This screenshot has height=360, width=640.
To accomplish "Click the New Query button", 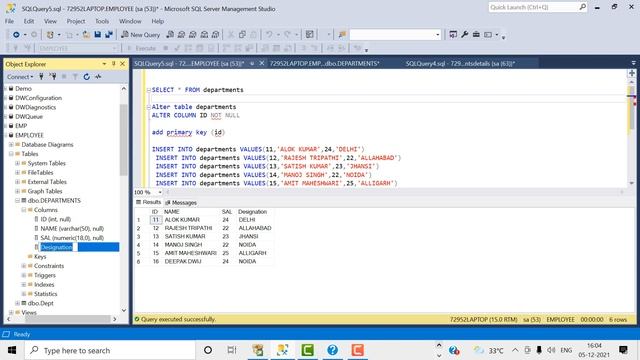I will tap(141, 35).
